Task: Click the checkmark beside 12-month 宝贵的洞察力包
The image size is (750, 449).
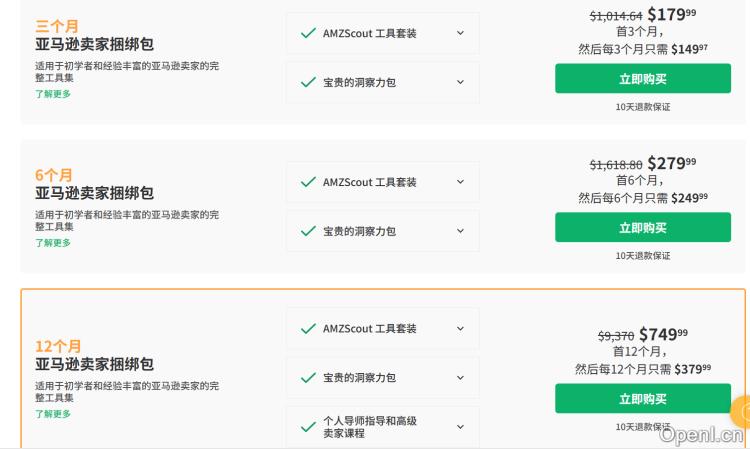Action: (x=308, y=378)
